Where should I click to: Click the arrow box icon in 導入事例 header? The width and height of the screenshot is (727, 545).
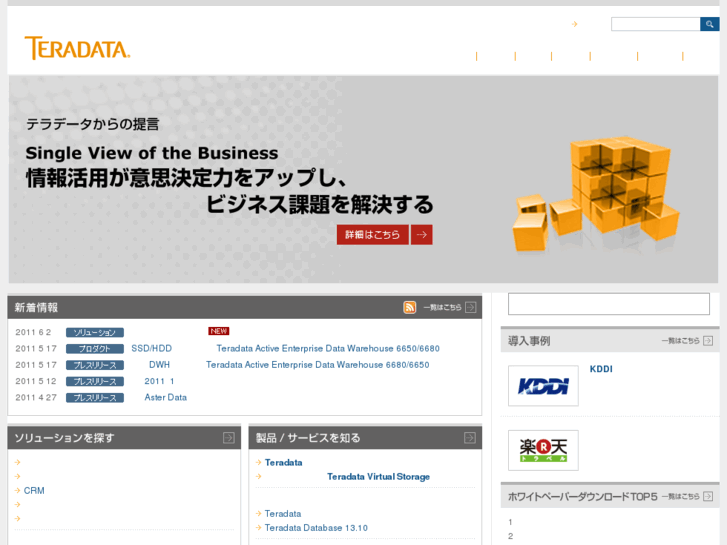pos(708,341)
